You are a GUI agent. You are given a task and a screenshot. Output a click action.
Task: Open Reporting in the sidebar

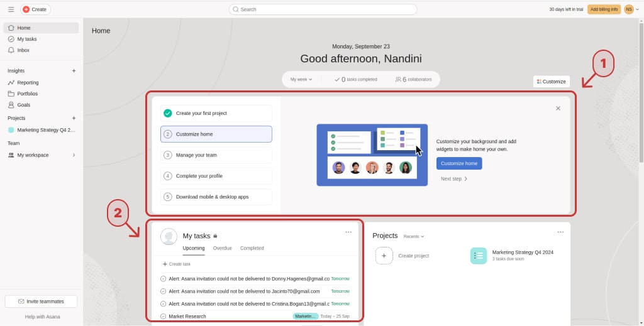pos(41,82)
